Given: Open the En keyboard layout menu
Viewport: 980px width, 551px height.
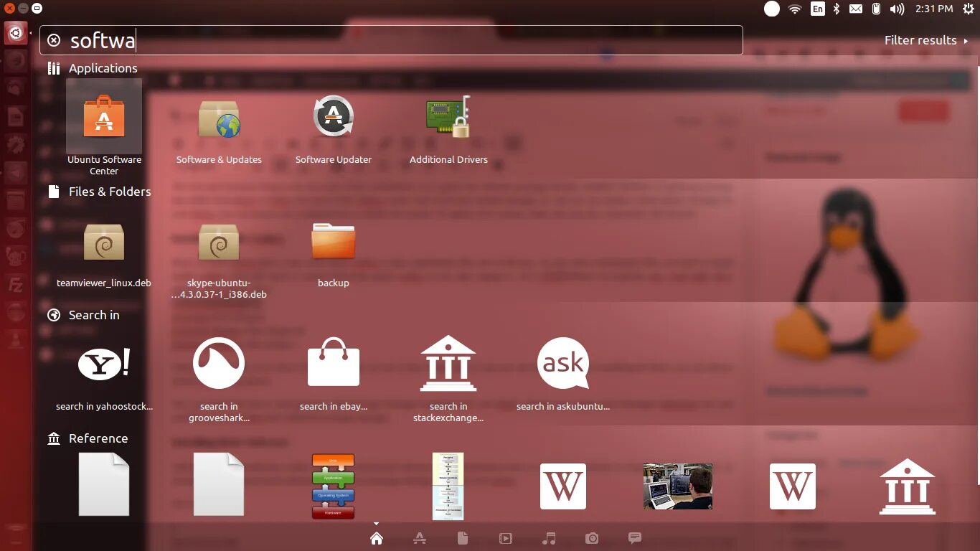Looking at the screenshot, I should [x=817, y=9].
